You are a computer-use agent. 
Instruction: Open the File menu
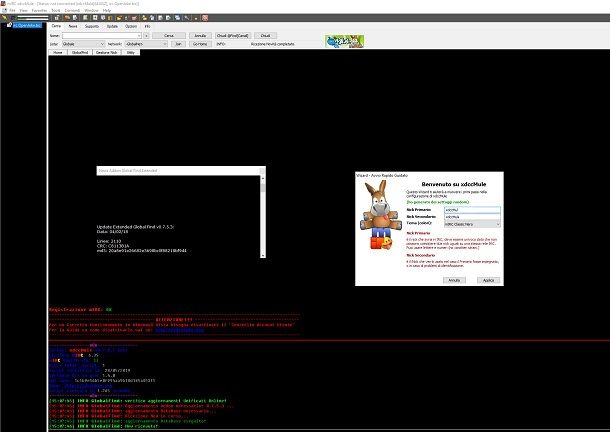[12, 11]
